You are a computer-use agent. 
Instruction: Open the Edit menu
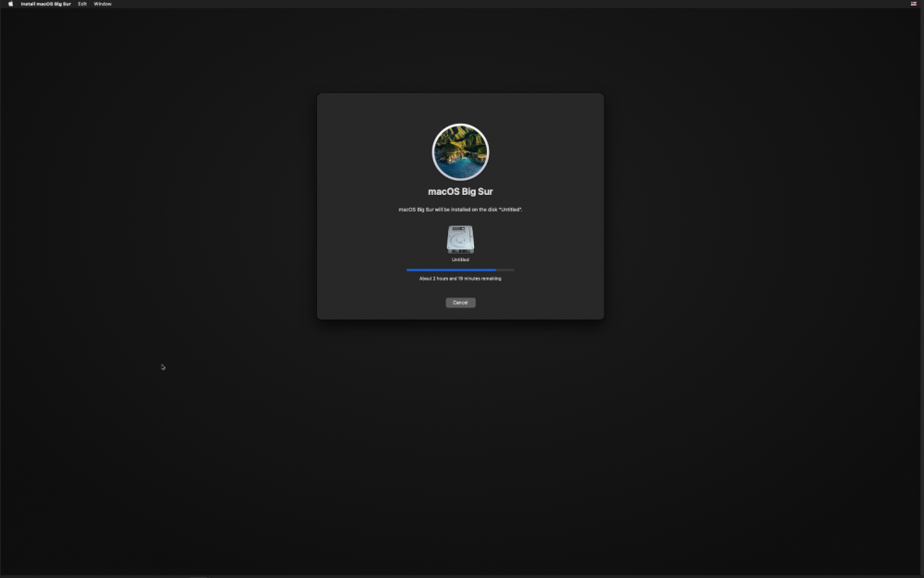pyautogui.click(x=82, y=4)
